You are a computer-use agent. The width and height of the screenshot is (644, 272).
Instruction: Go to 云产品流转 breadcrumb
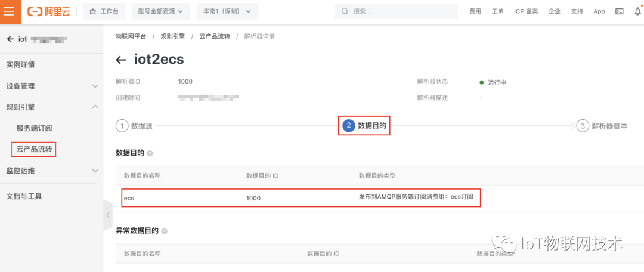click(215, 36)
